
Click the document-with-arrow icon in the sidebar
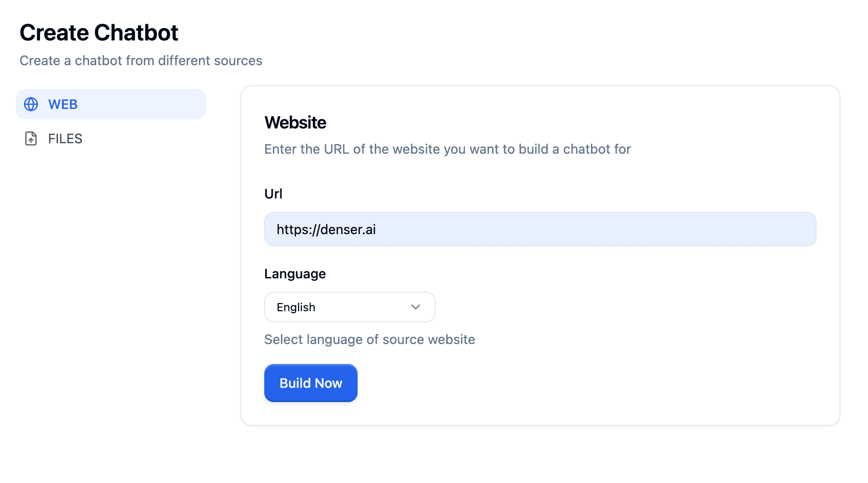(x=31, y=138)
